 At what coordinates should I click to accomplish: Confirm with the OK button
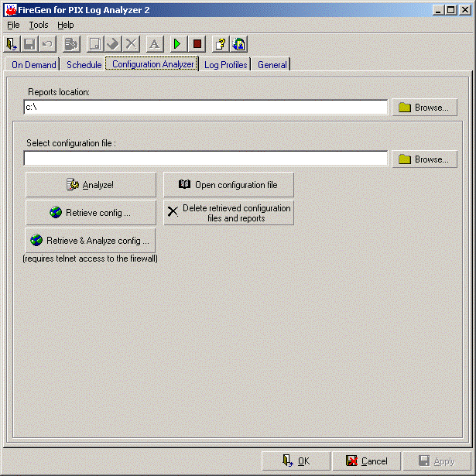296,461
